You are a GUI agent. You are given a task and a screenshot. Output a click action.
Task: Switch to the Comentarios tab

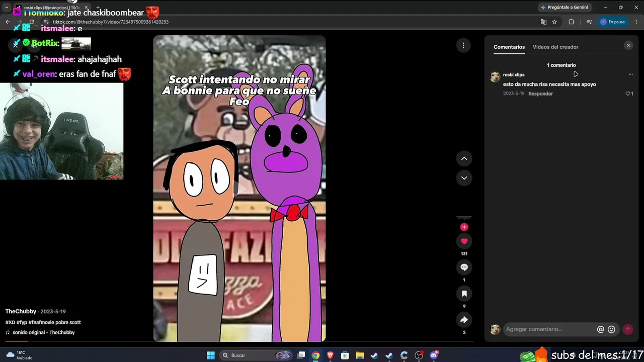(509, 47)
